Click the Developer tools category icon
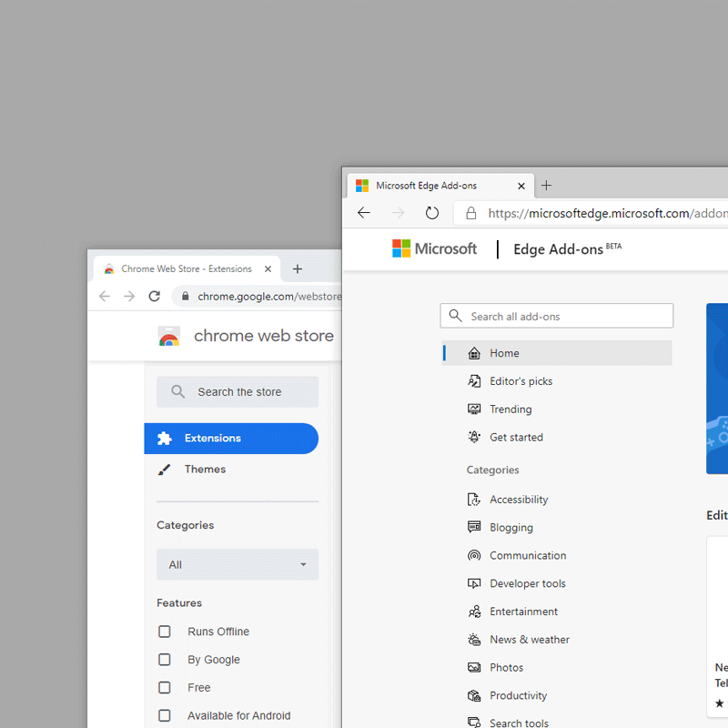The image size is (728, 728). (474, 583)
